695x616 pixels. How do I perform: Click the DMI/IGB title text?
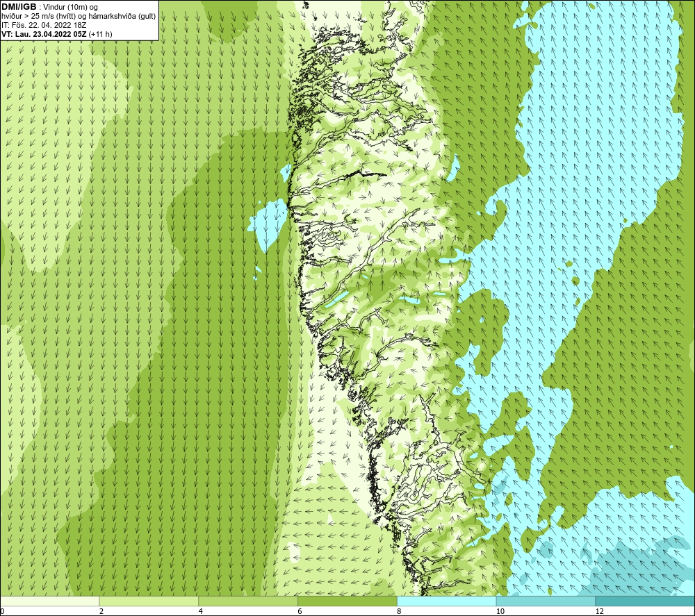(19, 7)
